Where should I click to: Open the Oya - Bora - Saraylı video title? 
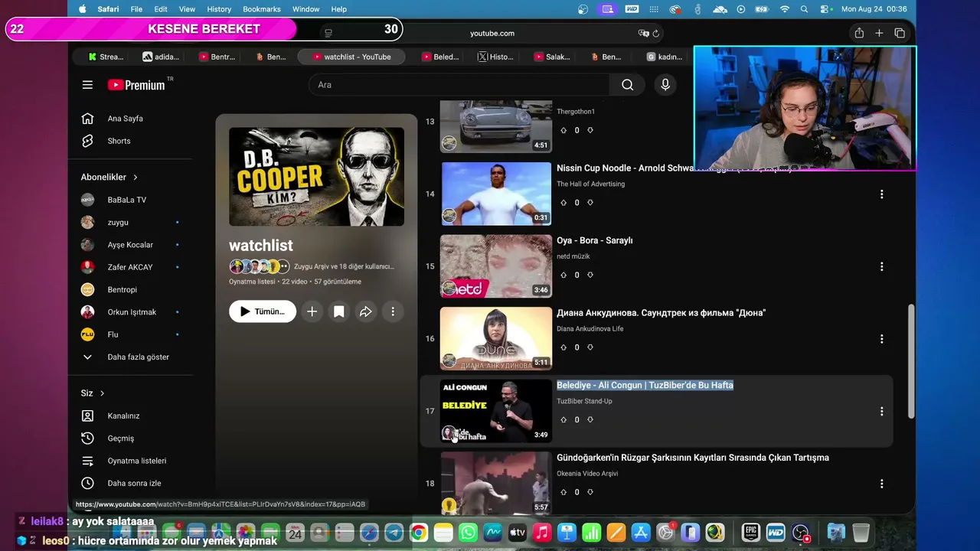(x=594, y=240)
